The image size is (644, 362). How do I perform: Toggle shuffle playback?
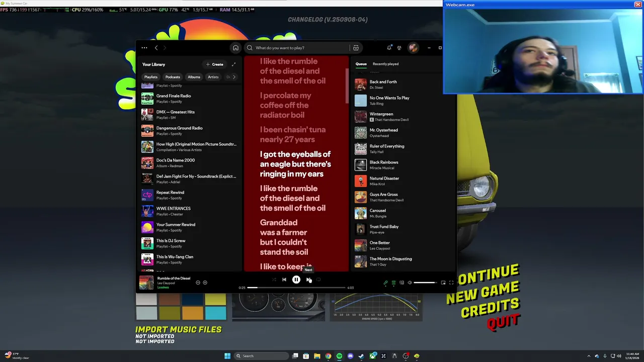click(274, 280)
